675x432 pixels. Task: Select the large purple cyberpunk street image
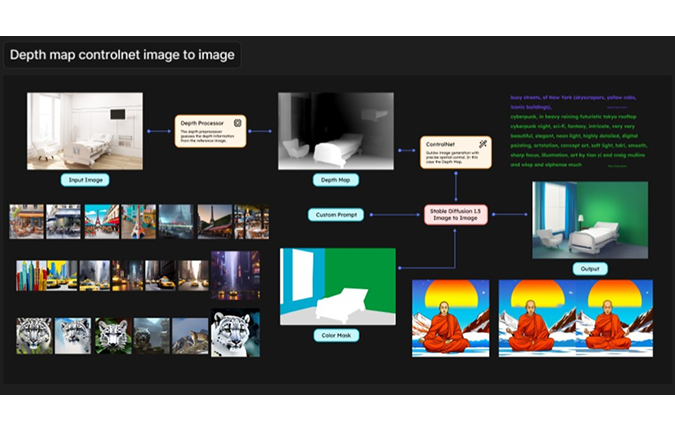pyautogui.click(x=235, y=275)
